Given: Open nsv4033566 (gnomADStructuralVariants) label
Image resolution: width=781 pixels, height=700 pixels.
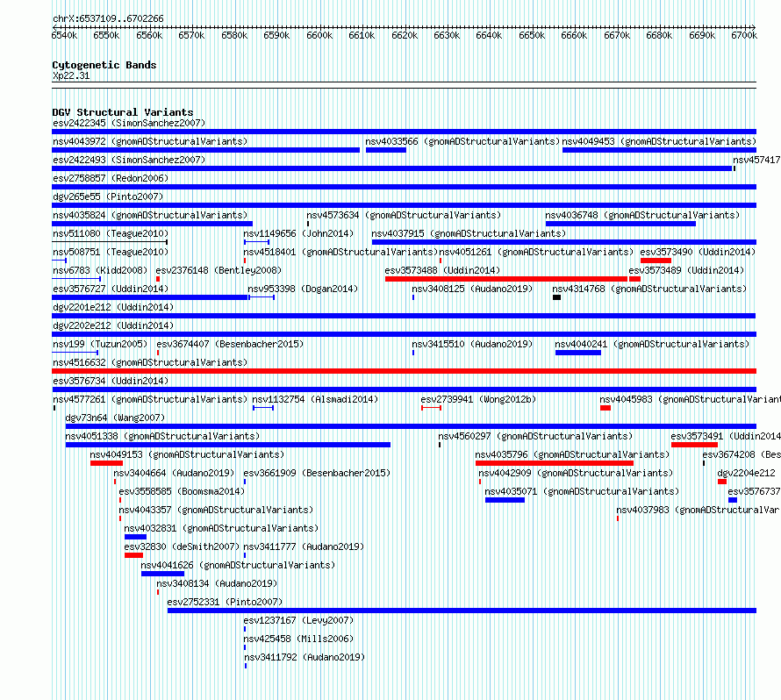Looking at the screenshot, I should click(x=462, y=141).
